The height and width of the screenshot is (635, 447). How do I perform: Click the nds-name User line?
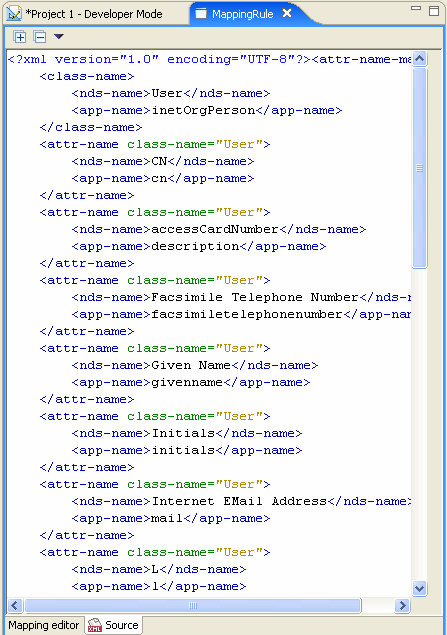click(171, 94)
